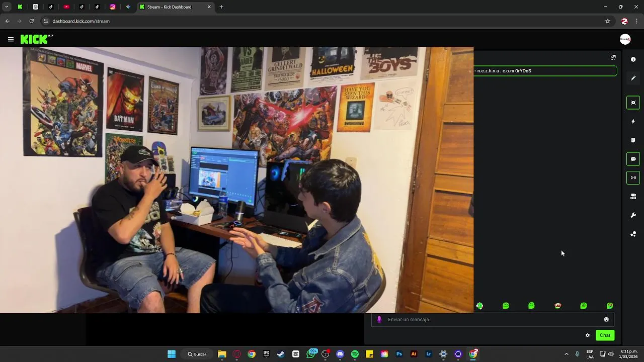
Task: Open OBS Studio from taskbar
Action: point(326,354)
